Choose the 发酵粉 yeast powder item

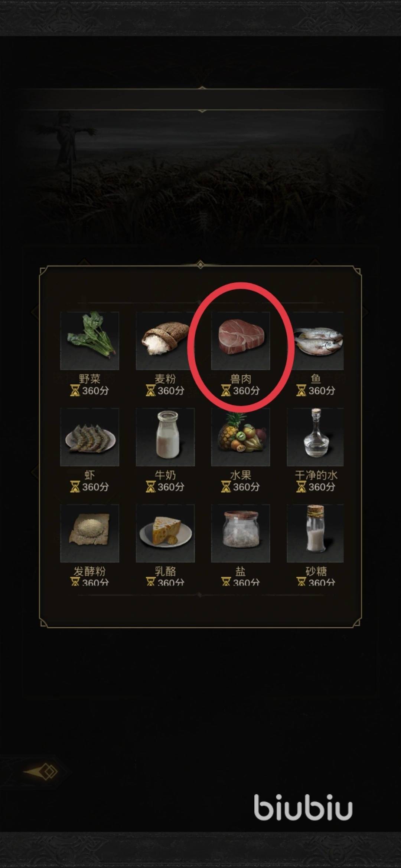(89, 533)
